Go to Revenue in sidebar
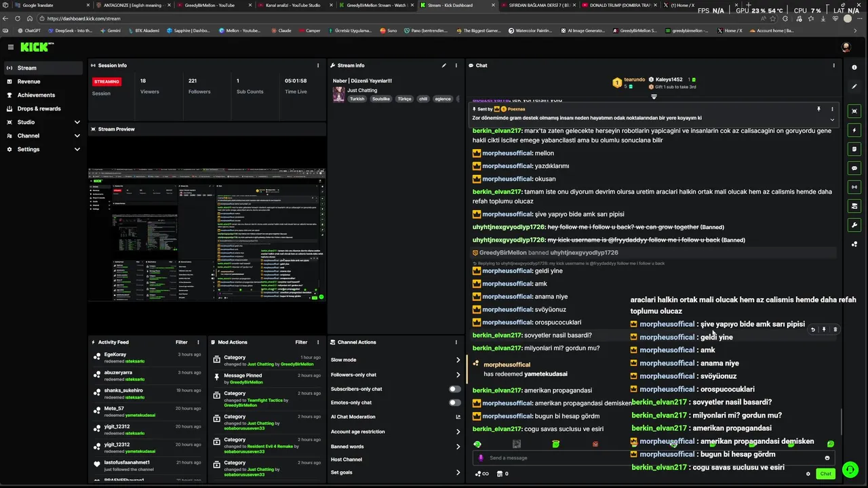The height and width of the screenshot is (488, 868). click(43, 81)
